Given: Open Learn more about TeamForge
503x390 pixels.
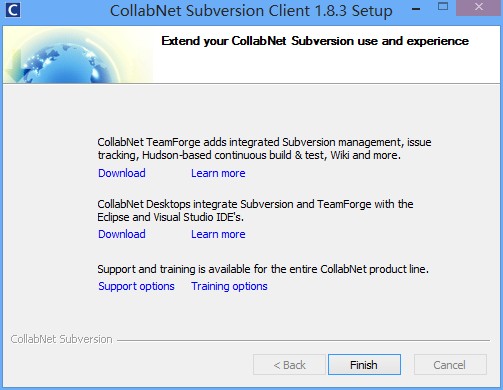Looking at the screenshot, I should [218, 173].
